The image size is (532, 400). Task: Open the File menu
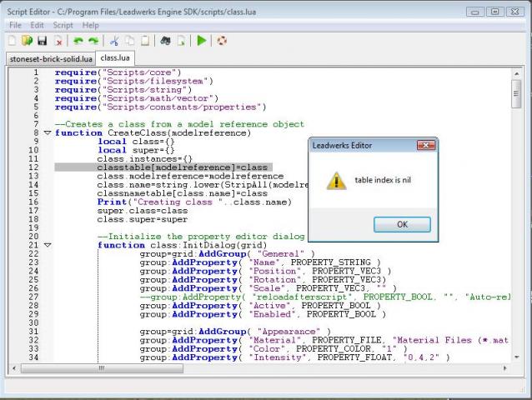click(x=15, y=25)
